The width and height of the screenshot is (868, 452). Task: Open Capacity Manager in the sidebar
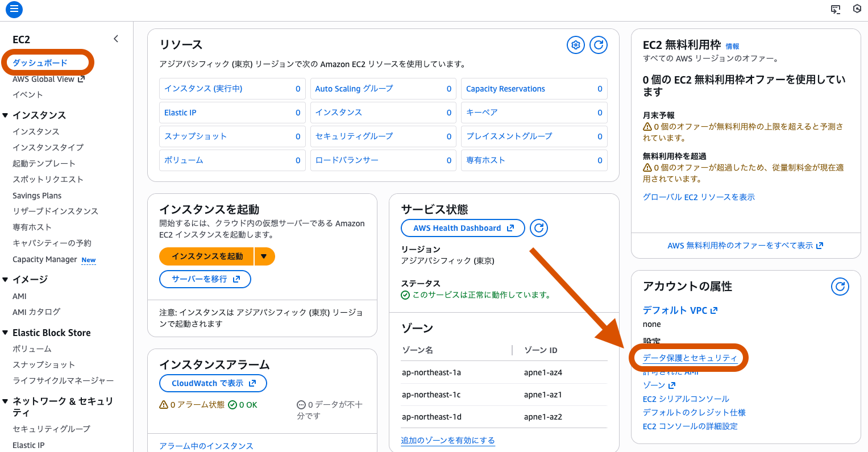(45, 259)
